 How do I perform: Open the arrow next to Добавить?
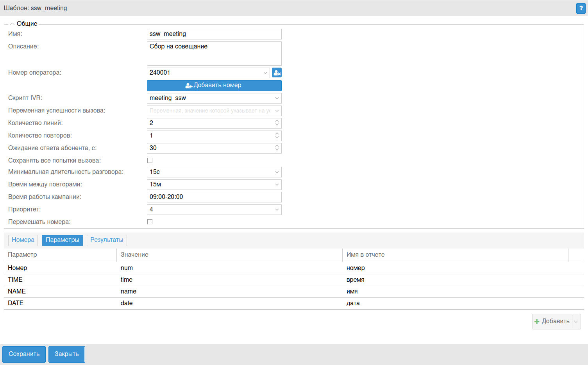(x=576, y=322)
